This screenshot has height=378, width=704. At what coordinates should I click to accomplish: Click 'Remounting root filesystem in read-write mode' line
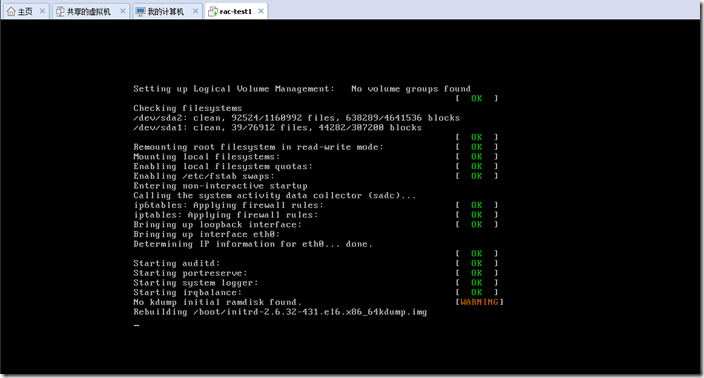258,147
